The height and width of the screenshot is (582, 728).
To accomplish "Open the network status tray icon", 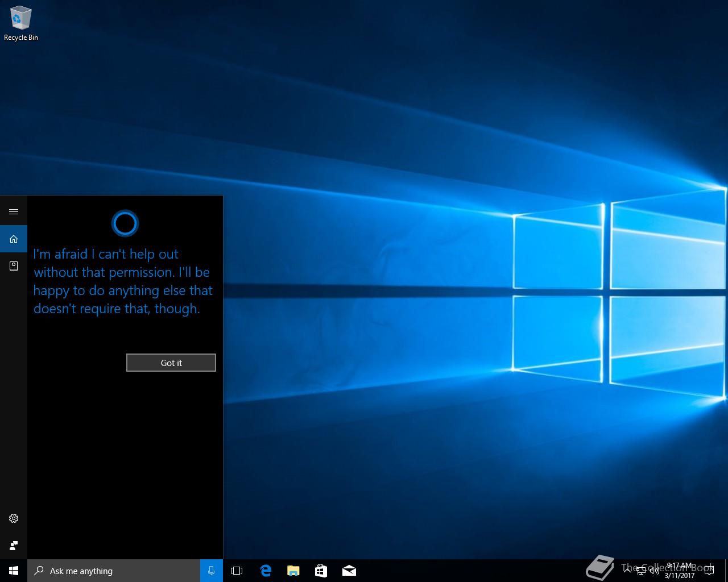I will point(641,571).
